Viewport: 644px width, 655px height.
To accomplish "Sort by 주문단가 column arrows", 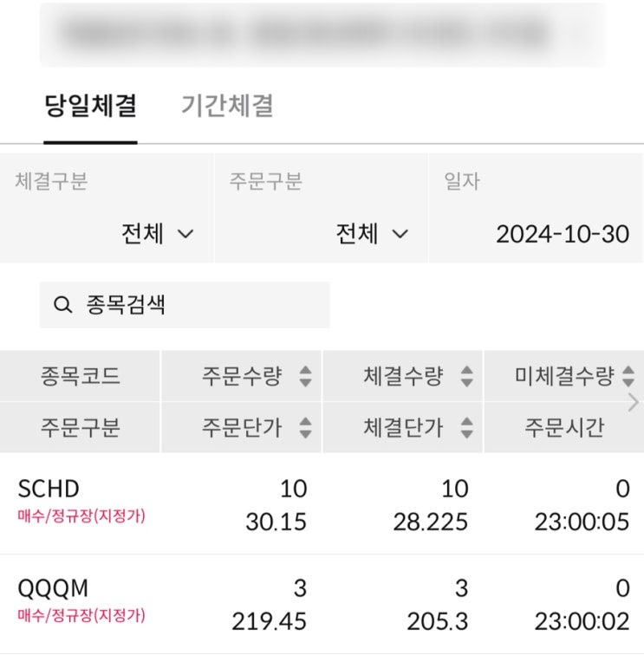I will coord(304,427).
